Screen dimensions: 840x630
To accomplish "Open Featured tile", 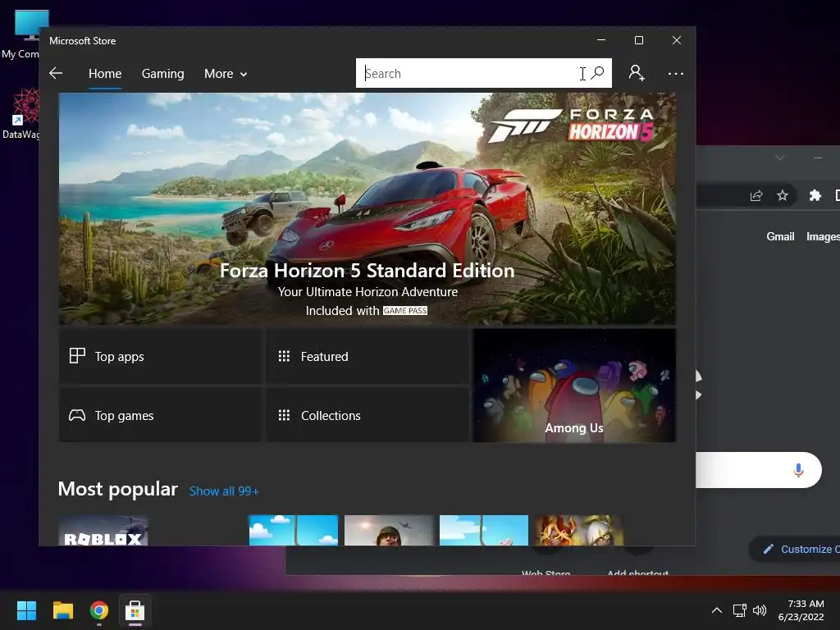I will click(x=367, y=356).
